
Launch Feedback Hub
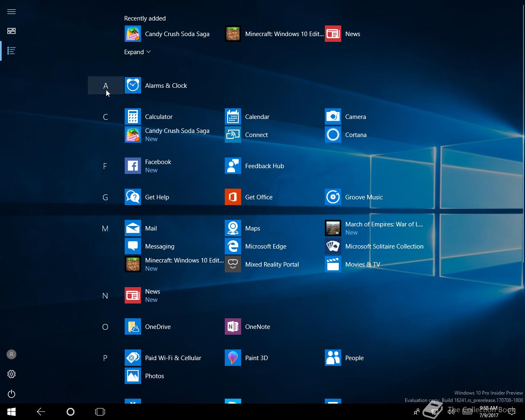(274, 166)
